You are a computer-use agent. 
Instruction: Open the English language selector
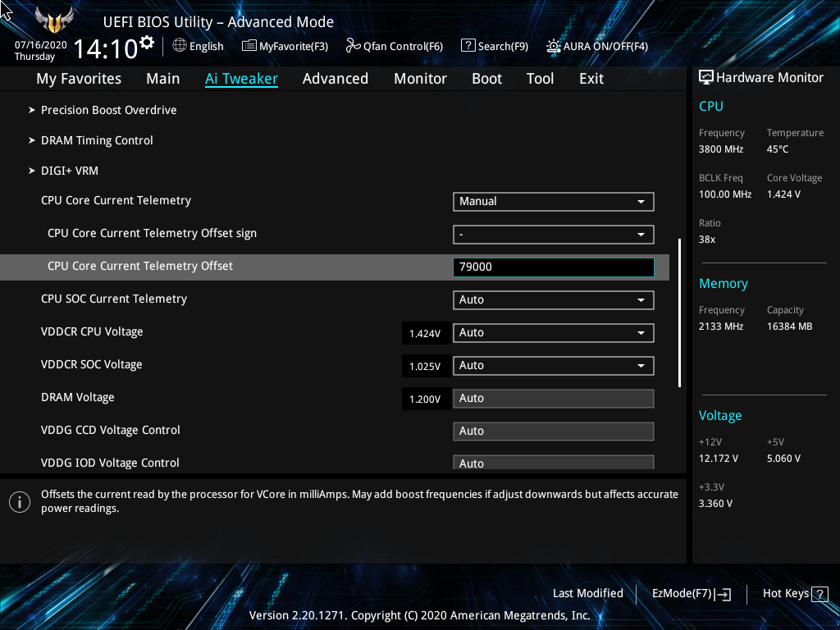pyautogui.click(x=199, y=46)
